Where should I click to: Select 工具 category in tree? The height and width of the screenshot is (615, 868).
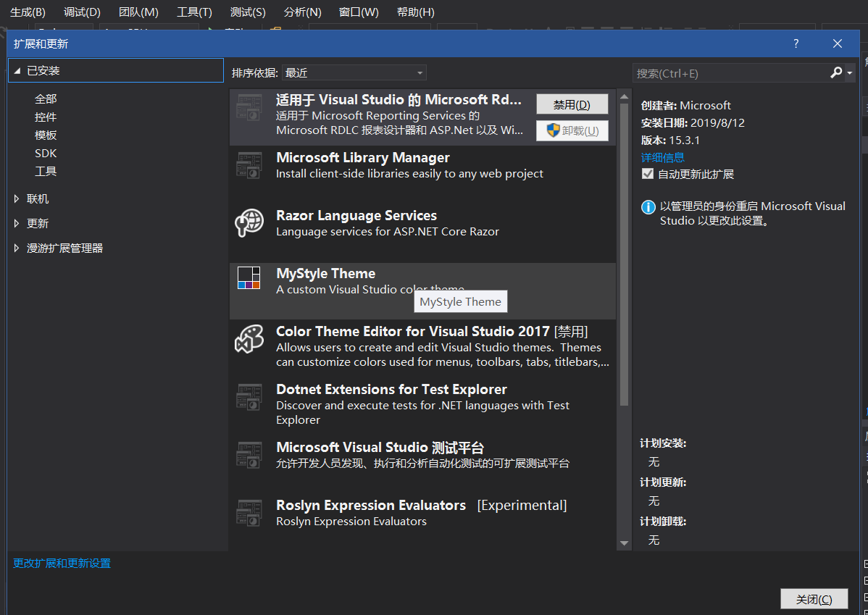(46, 171)
